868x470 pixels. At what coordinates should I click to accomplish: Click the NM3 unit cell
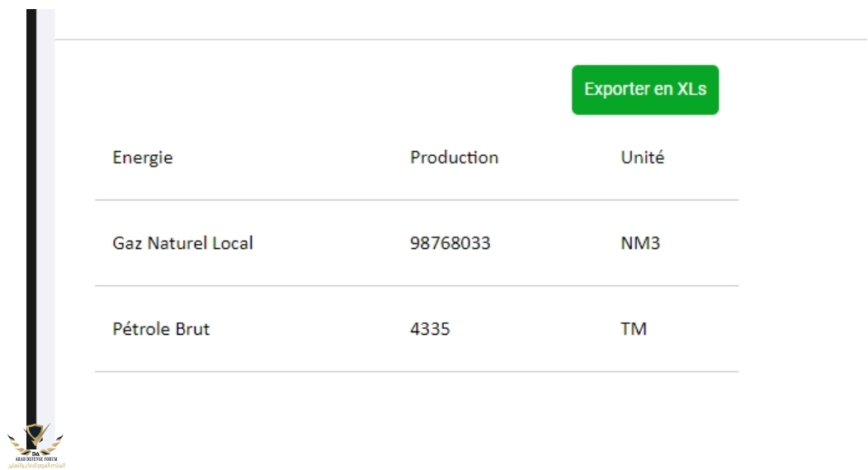coord(640,242)
